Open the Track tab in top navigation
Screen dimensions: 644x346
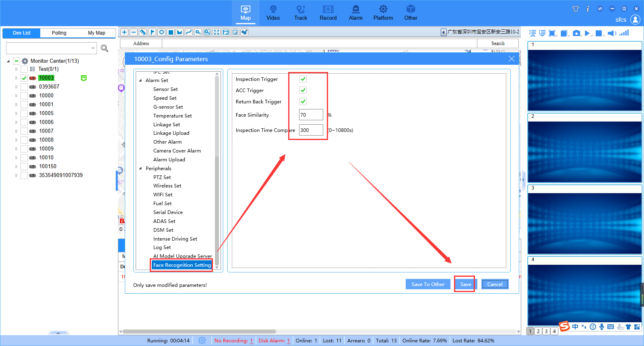click(301, 13)
